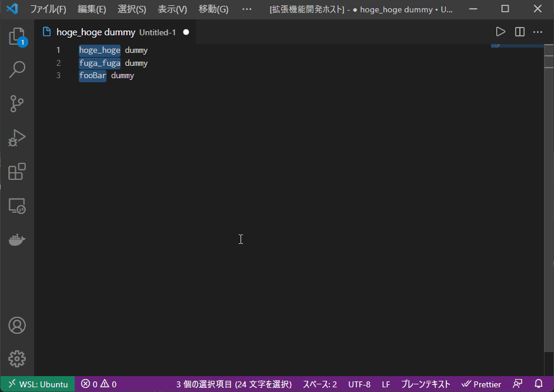
Task: Expand the hidden menu bar items ellipsis
Action: coord(246,9)
